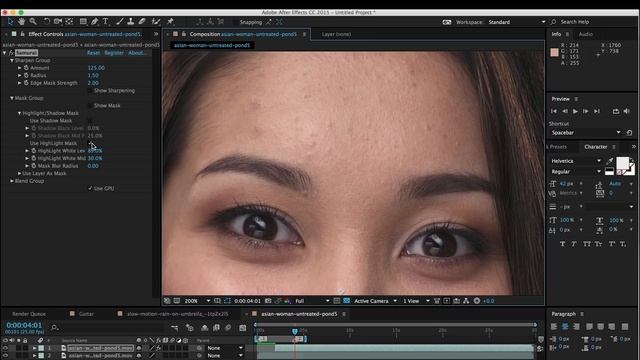Screen dimensions: 640x360
Task: Switch to the Layer (none) tab
Action: (x=336, y=34)
